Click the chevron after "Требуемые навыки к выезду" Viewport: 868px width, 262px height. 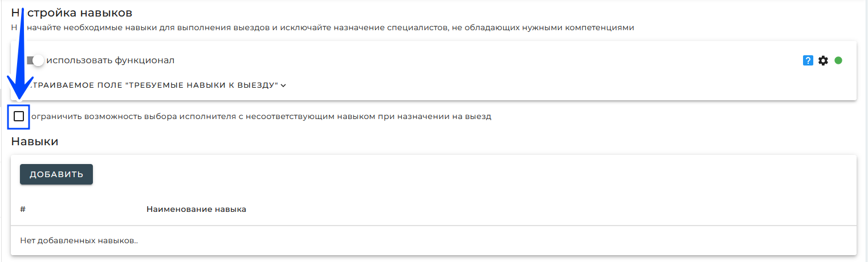(283, 85)
